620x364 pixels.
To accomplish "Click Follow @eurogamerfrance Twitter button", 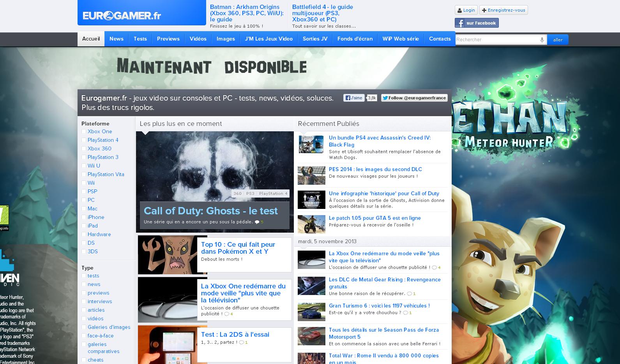I will point(414,98).
